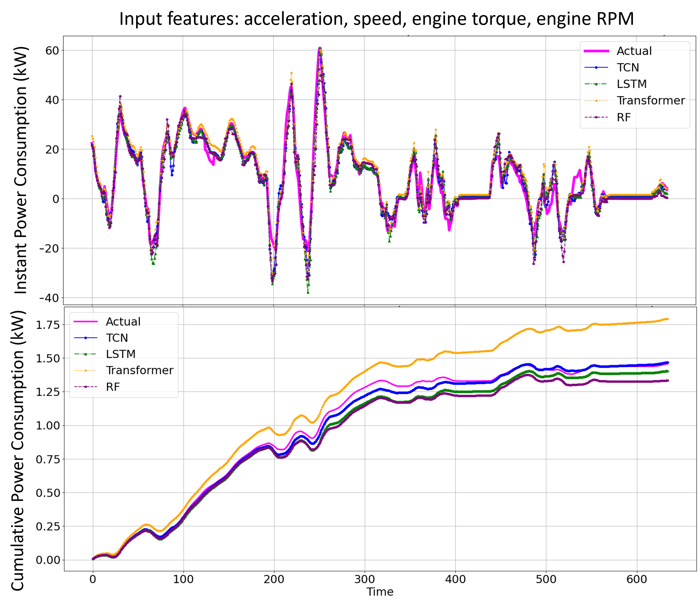700x603 pixels.
Task: Click the LSTM triangle marker in upper legend
Action: 596,84
